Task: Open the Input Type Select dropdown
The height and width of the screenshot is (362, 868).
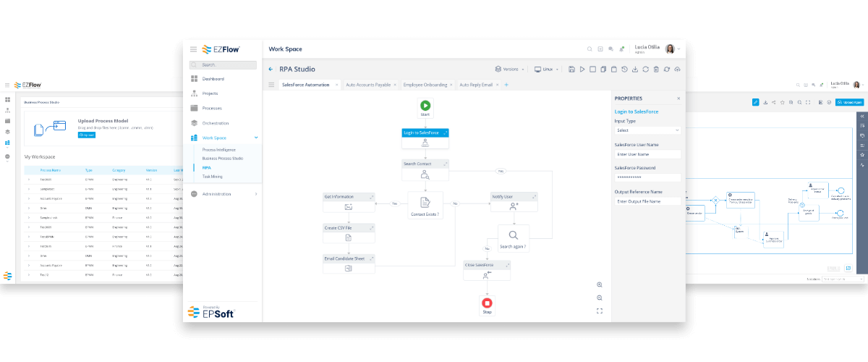Action: point(647,130)
